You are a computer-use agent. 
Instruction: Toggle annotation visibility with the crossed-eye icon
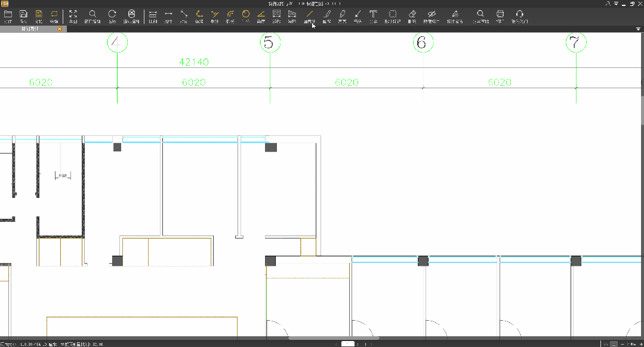coord(432,17)
